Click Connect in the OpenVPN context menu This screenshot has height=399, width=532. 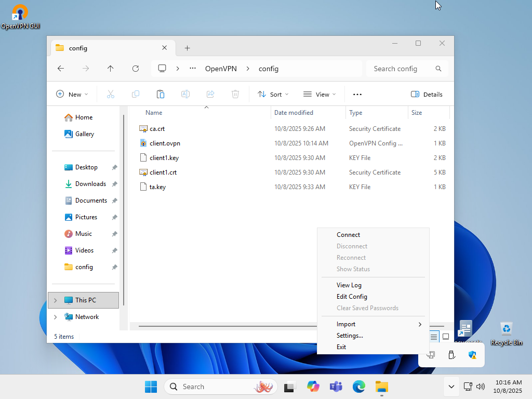click(x=348, y=235)
